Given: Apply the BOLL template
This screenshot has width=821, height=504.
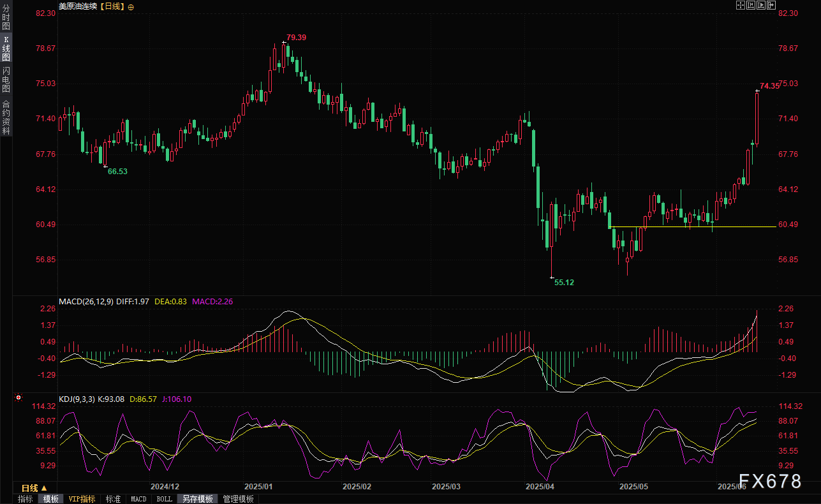Looking at the screenshot, I should point(164,499).
